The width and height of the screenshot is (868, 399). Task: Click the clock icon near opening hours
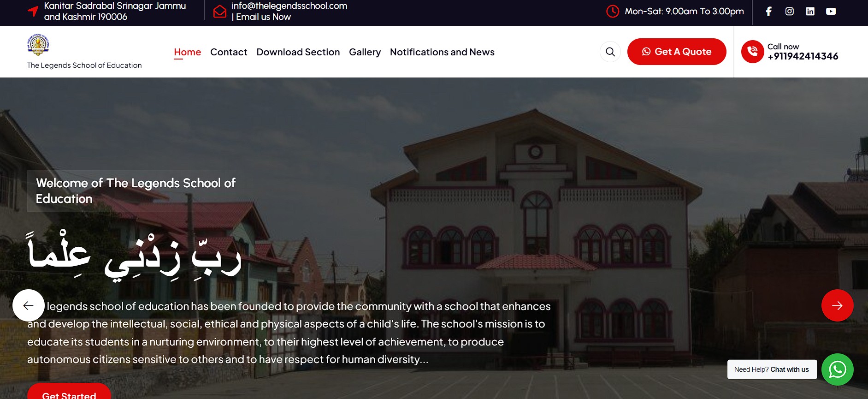coord(613,12)
